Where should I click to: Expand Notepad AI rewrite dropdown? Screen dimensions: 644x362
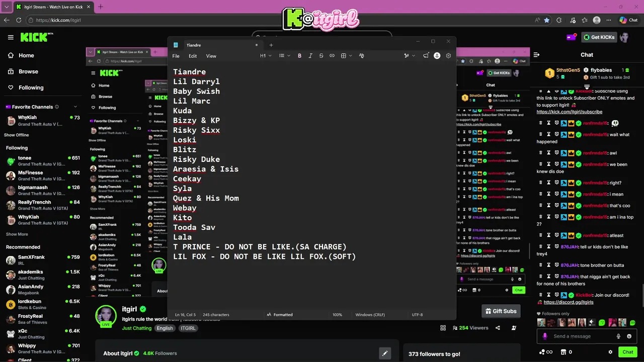(x=410, y=56)
